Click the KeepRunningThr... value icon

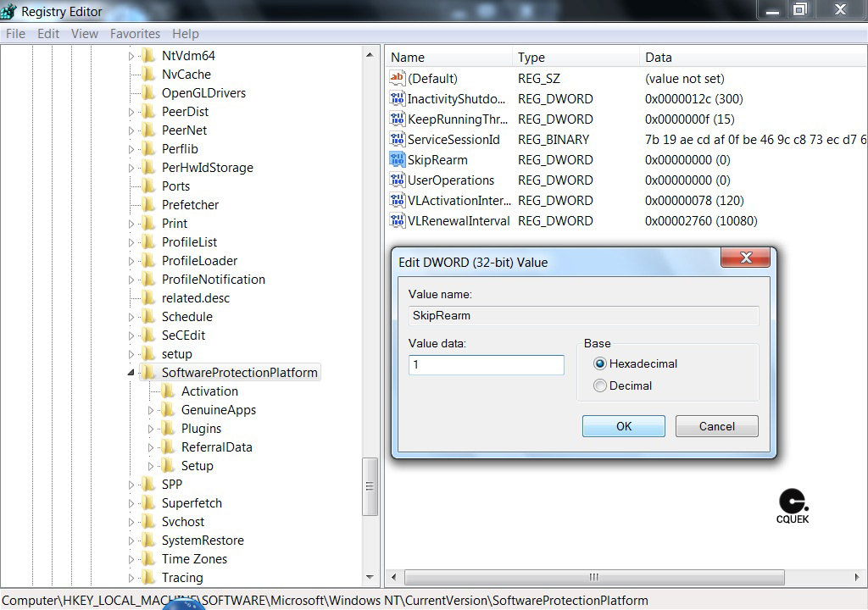[x=397, y=119]
